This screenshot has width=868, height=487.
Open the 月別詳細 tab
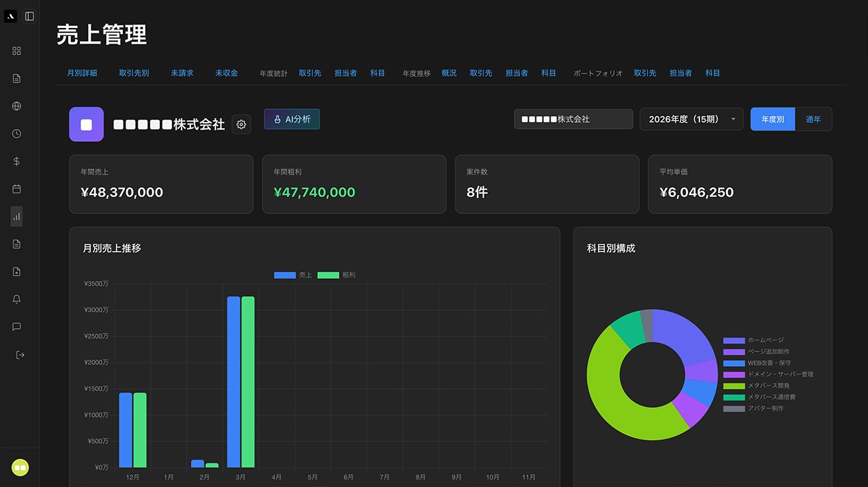click(x=82, y=73)
